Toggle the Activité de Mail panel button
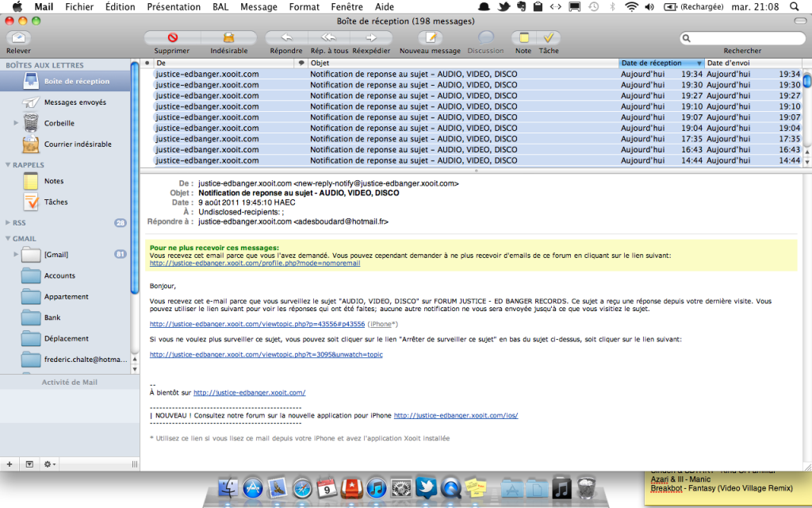Screen dimensions: 812x508 29,464
